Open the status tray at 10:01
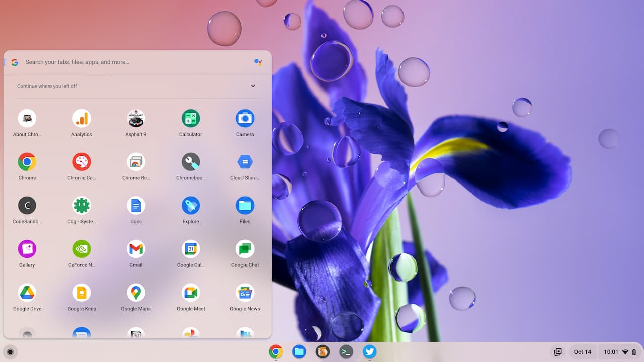 pyautogui.click(x=620, y=352)
